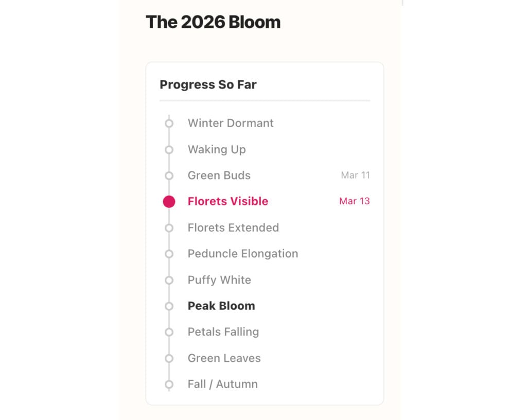Click the Florets Extended stage marker circle
Image resolution: width=527 pixels, height=420 pixels.
[x=169, y=227]
